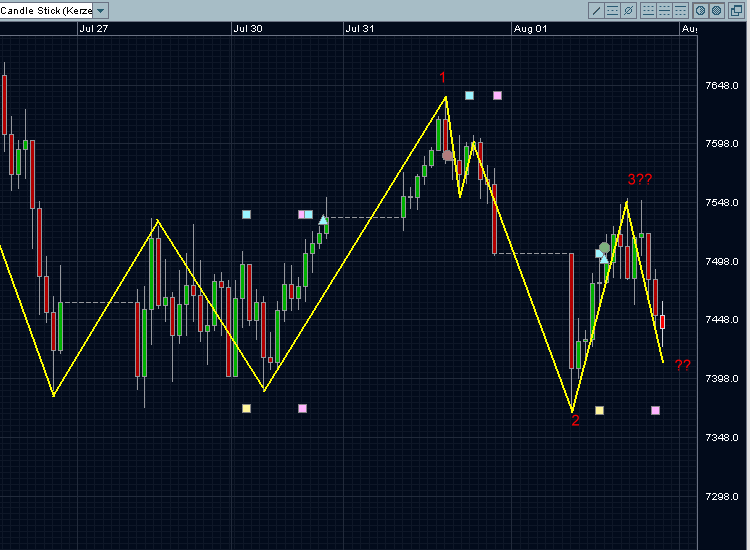
Task: Click the slashed circle icon in toolbar
Action: tap(627, 10)
